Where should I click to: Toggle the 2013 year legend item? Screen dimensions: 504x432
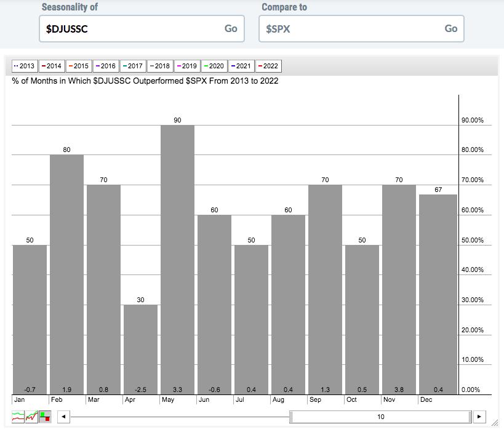25,66
